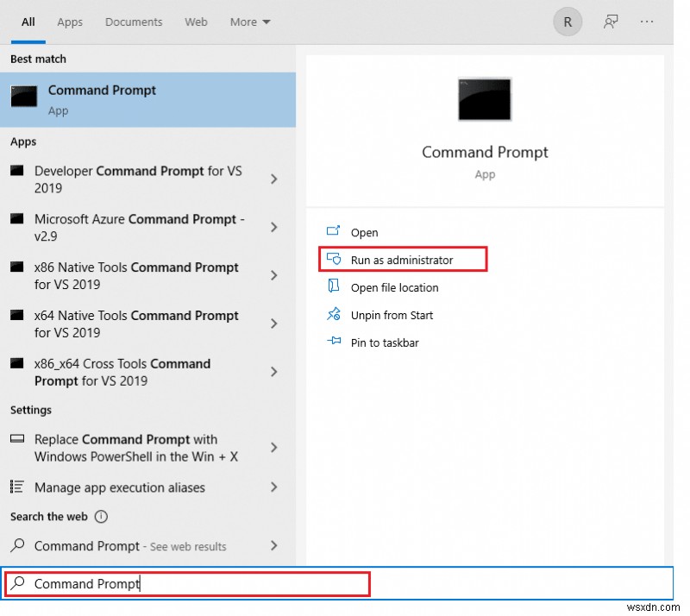Click the Unpin from Start icon
Screen dimensions: 690x616
point(334,315)
